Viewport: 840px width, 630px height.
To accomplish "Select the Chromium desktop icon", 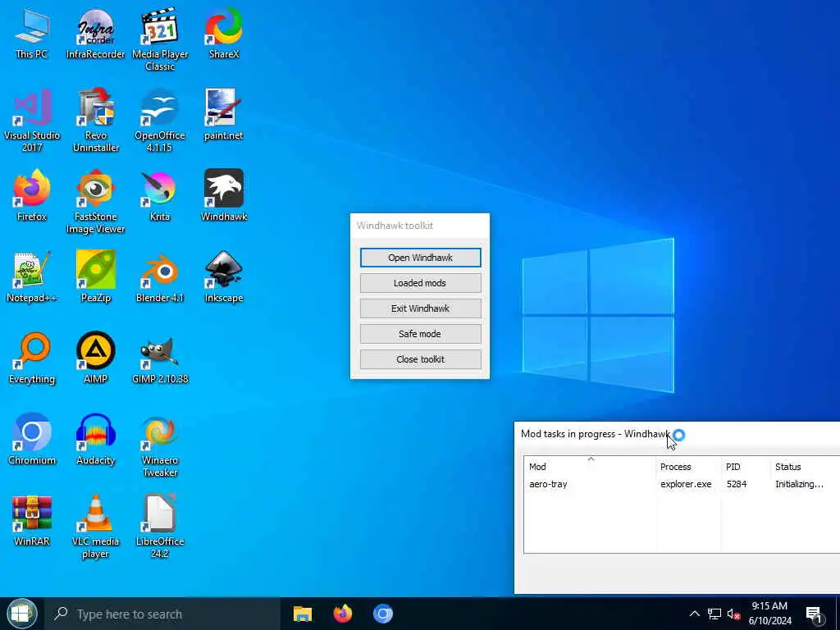I will point(32,440).
